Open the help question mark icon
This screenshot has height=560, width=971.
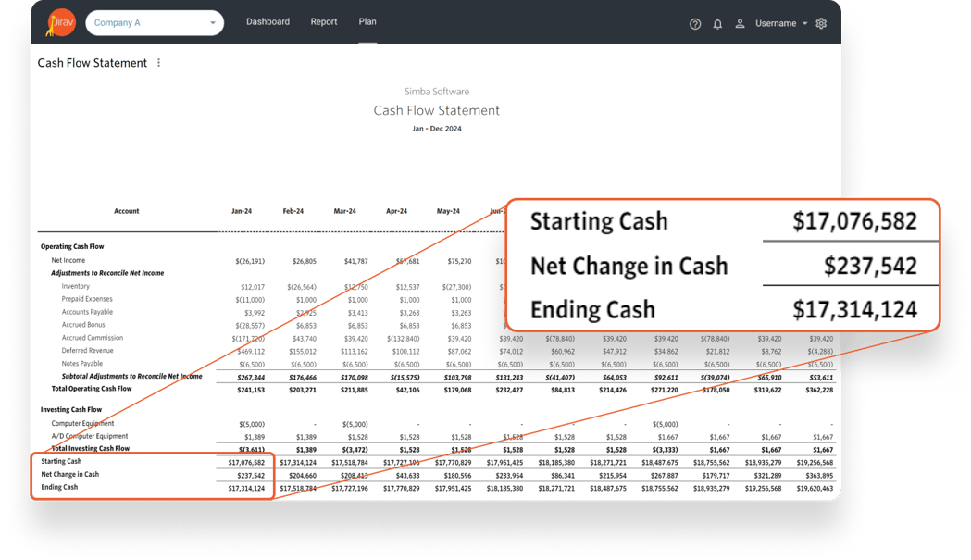(695, 24)
